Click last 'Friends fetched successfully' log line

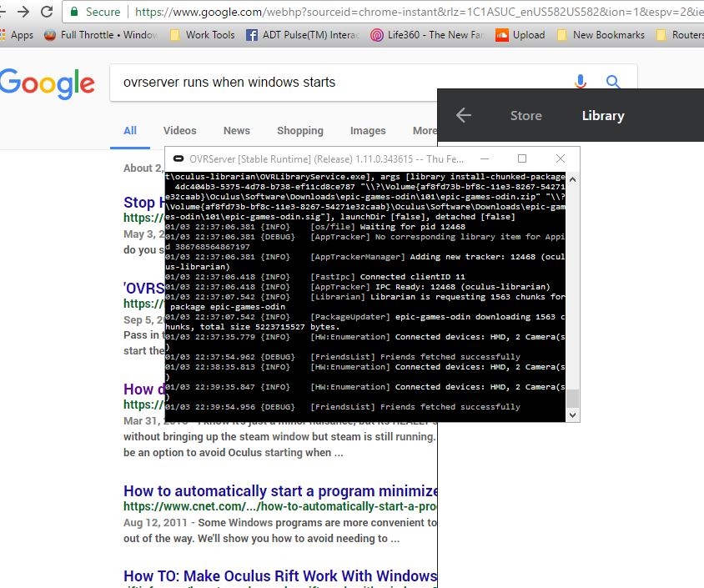point(343,407)
